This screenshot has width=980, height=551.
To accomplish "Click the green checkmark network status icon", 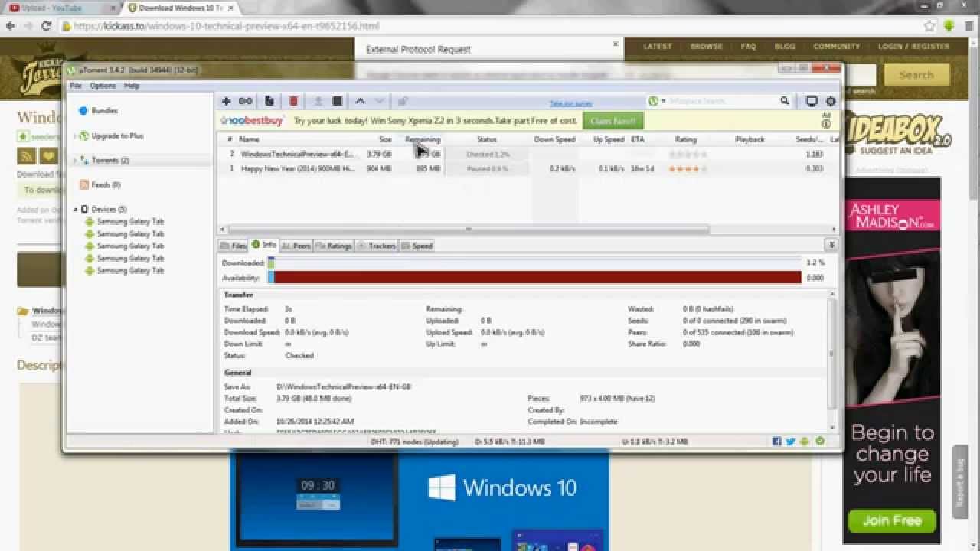I will (820, 442).
